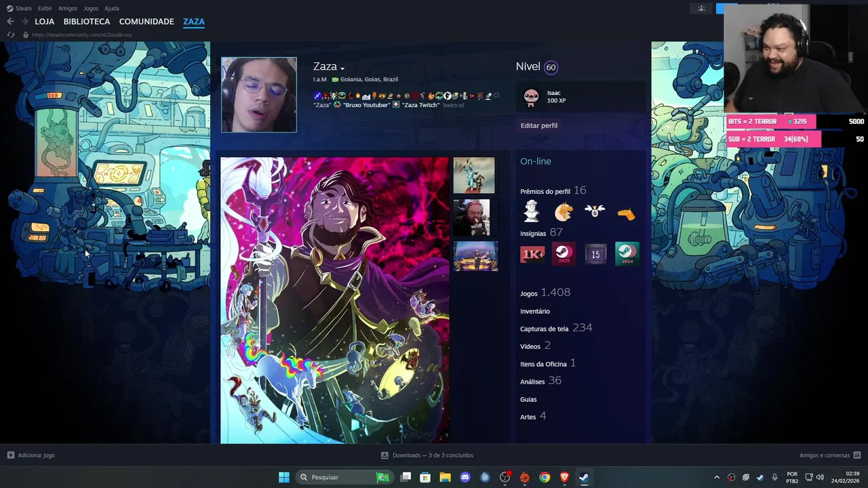868x488 pixels.
Task: Click the level 60 circle badge
Action: (x=551, y=67)
